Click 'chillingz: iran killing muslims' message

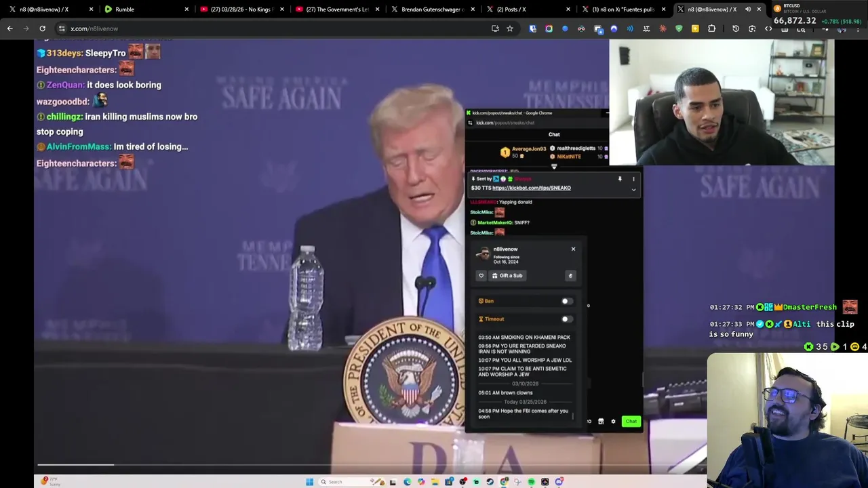click(117, 124)
